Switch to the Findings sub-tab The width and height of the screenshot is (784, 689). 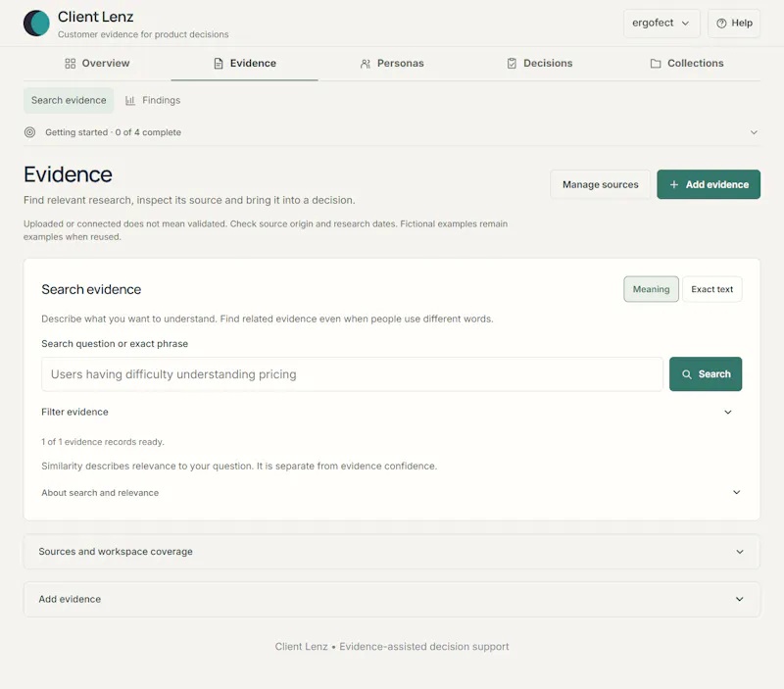click(x=153, y=101)
